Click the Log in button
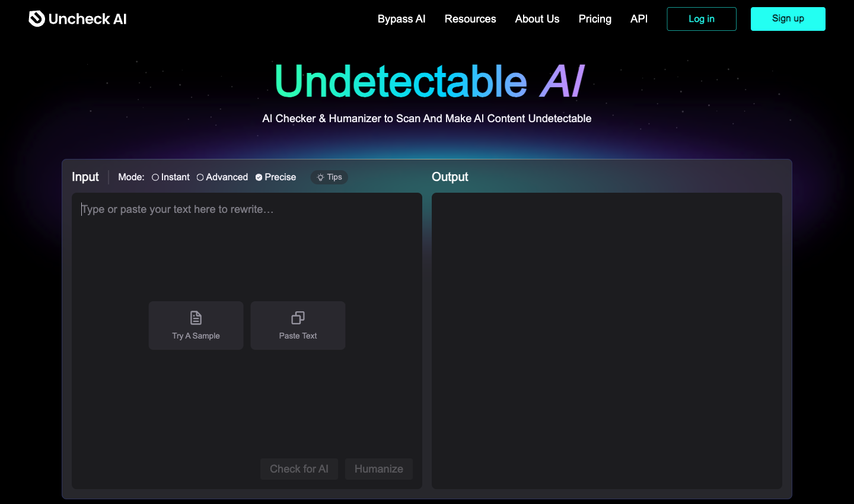854x504 pixels. point(702,19)
